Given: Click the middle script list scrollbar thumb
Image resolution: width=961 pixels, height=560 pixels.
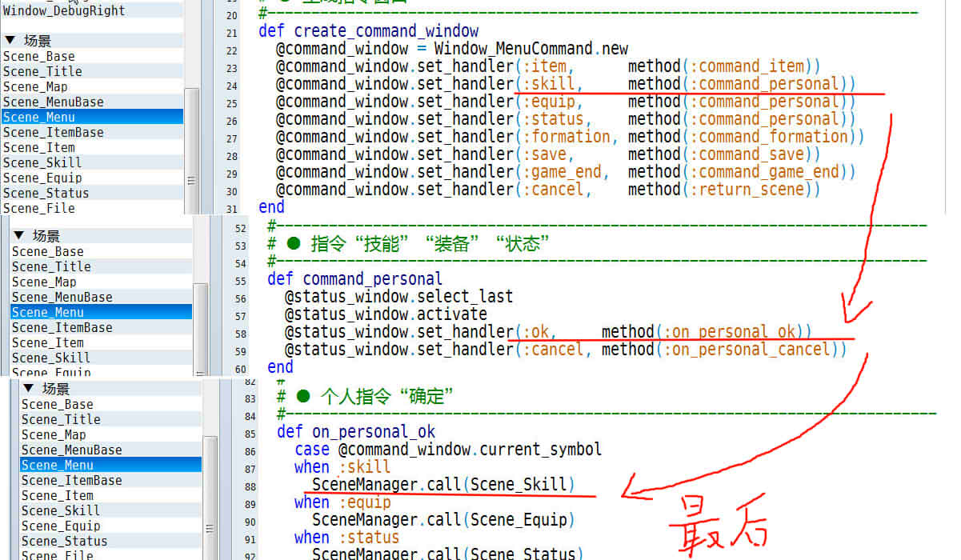Looking at the screenshot, I should (x=201, y=330).
